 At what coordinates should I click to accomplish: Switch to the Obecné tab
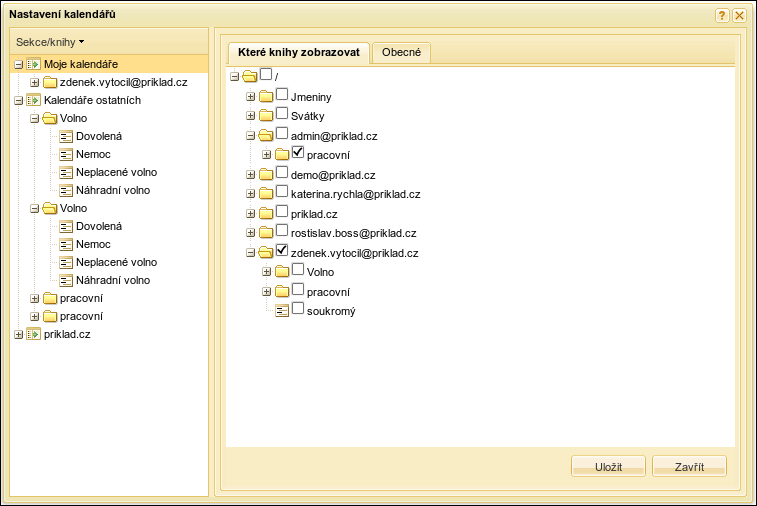tap(401, 52)
